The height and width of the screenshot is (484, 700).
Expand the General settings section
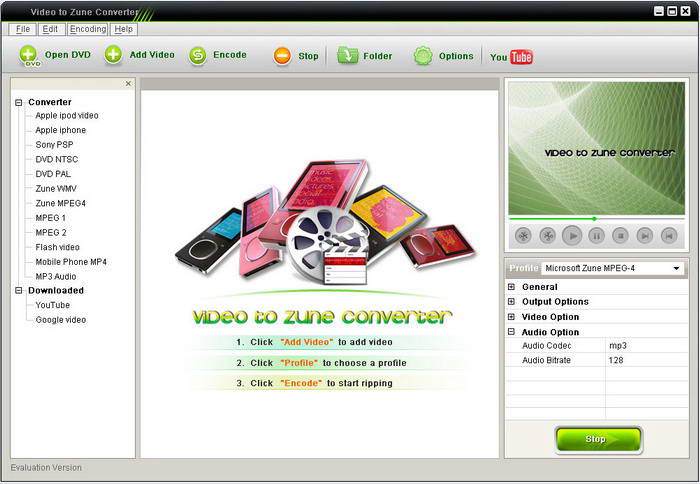point(512,287)
